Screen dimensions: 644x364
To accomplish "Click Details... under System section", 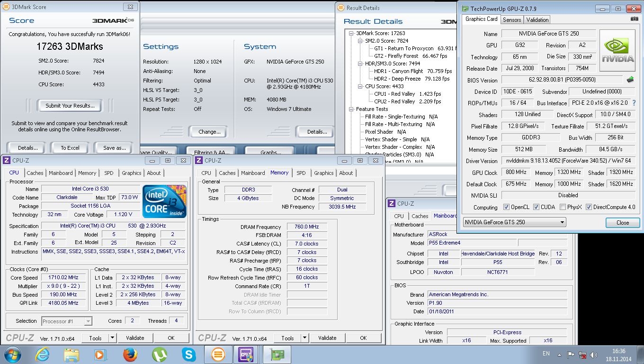I will click(317, 132).
